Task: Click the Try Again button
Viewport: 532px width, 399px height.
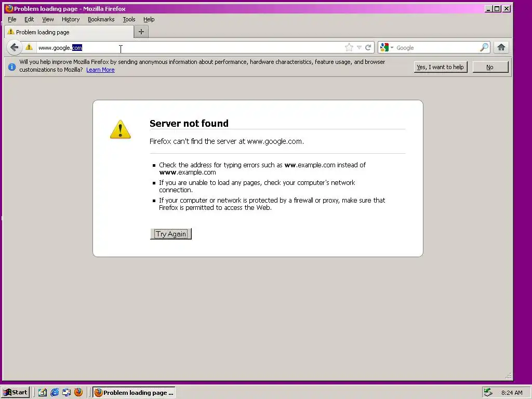Action: click(170, 234)
